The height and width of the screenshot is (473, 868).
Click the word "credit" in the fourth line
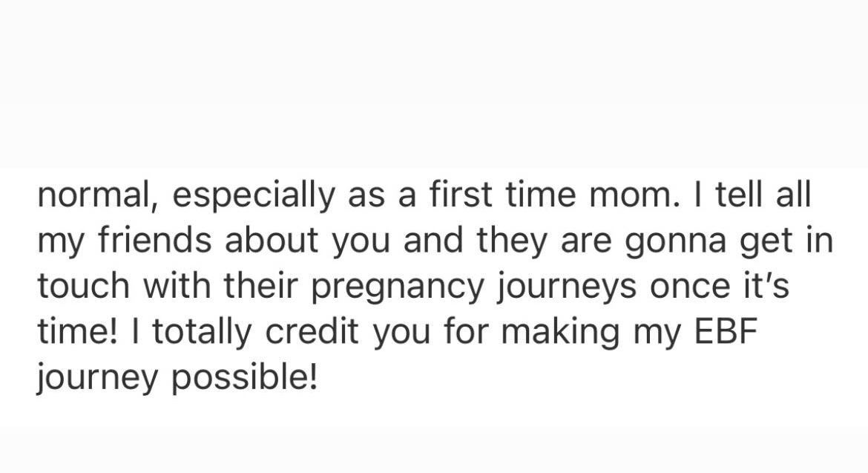pyautogui.click(x=312, y=331)
